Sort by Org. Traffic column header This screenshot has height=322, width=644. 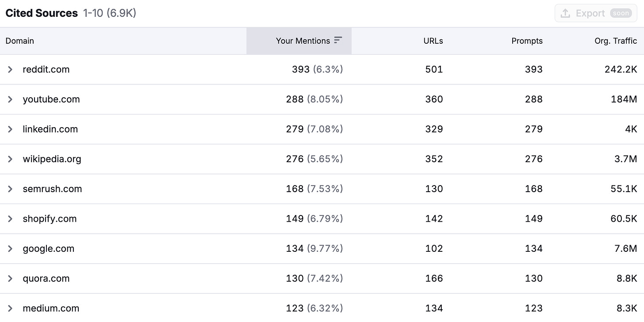pyautogui.click(x=615, y=41)
